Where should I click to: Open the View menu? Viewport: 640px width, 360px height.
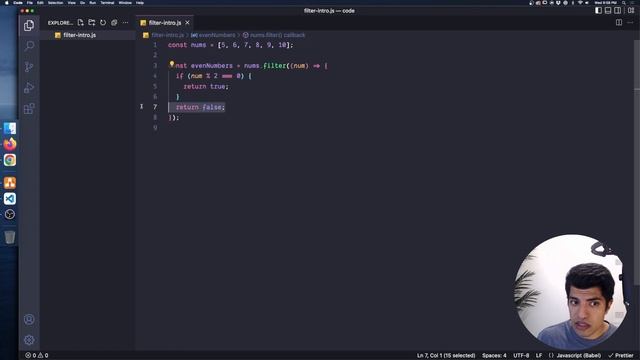pos(71,2)
